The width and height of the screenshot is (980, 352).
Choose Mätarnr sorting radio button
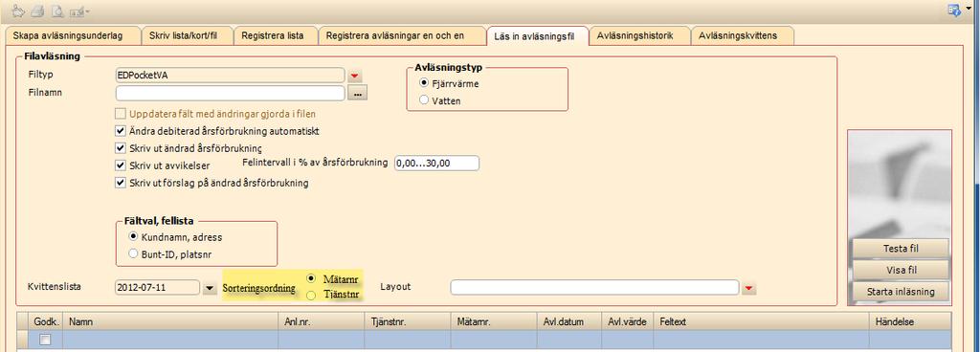pos(311,278)
